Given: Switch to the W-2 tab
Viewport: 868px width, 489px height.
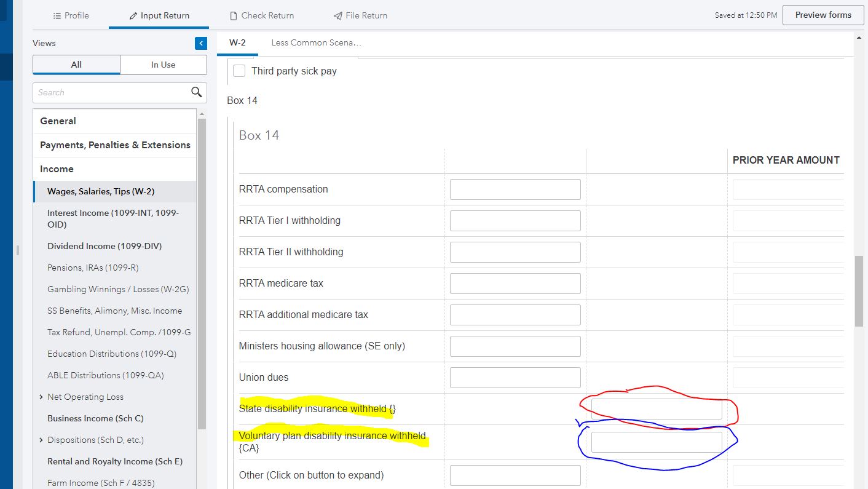Looking at the screenshot, I should (237, 43).
